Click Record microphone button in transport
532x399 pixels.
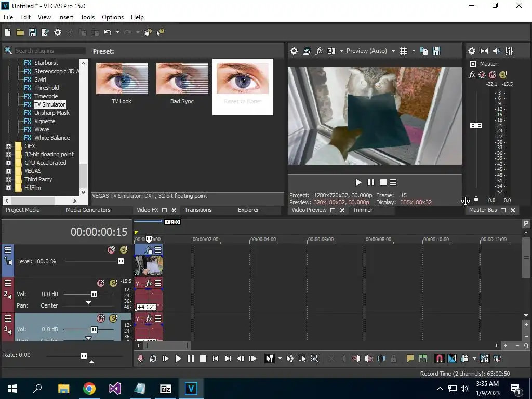pyautogui.click(x=140, y=358)
